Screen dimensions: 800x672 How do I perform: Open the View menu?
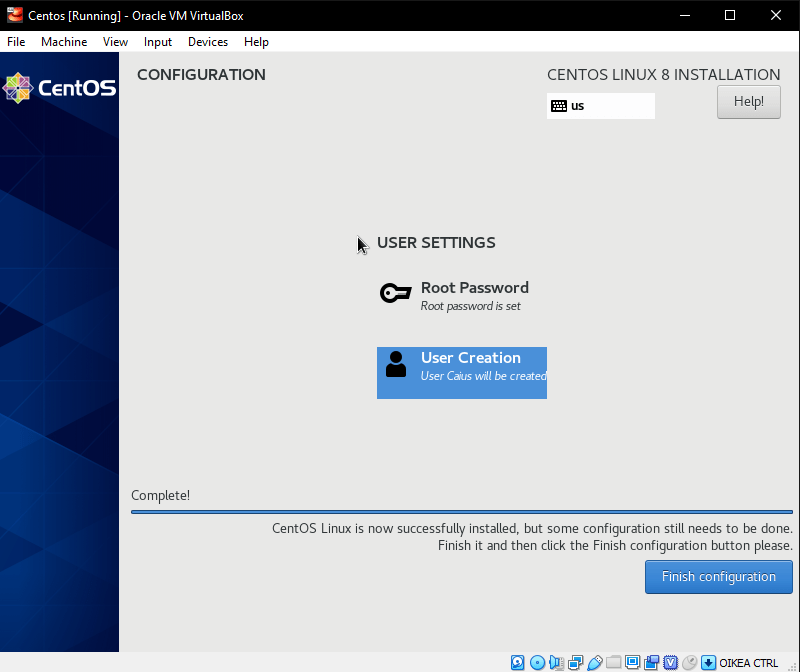115,42
